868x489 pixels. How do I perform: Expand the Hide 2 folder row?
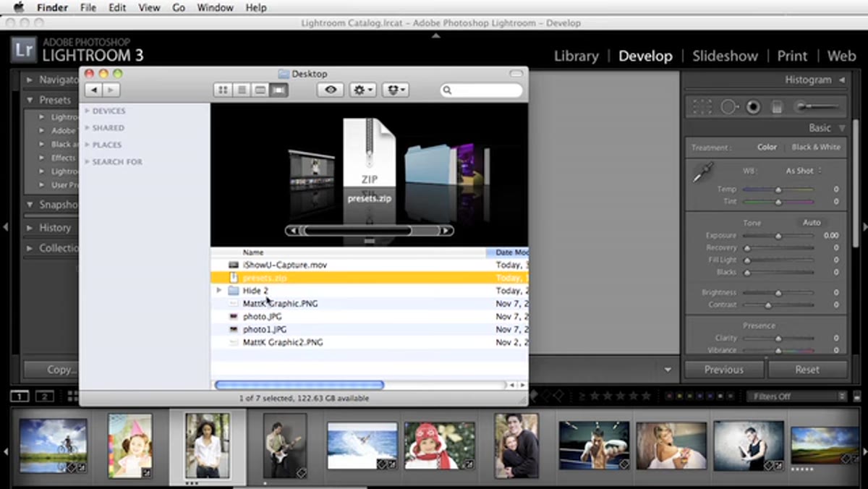pos(219,291)
